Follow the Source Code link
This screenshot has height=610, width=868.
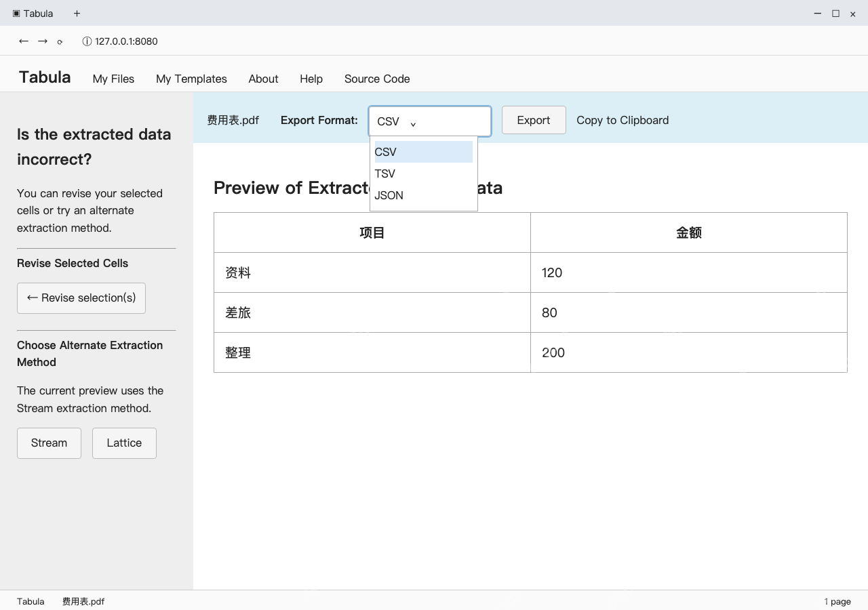coord(377,79)
